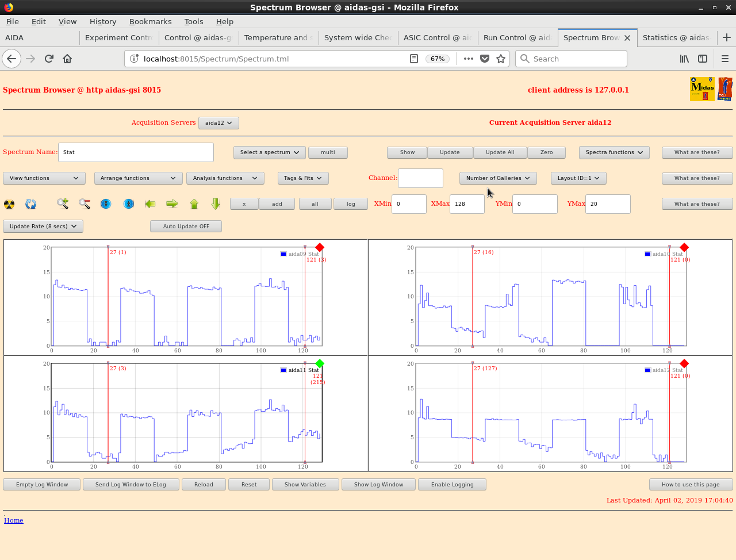Expand Spectra functions dropdown
Screen dimensions: 736x560
pos(614,152)
